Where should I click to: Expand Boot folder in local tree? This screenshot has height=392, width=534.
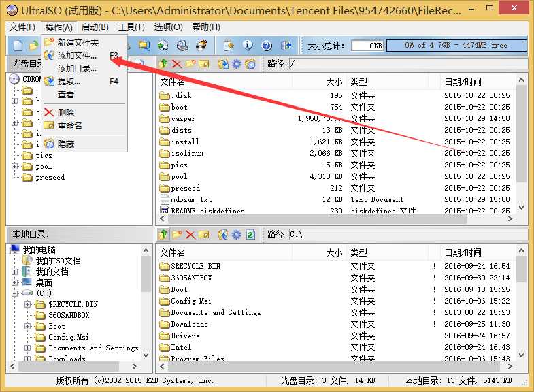[x=28, y=326]
